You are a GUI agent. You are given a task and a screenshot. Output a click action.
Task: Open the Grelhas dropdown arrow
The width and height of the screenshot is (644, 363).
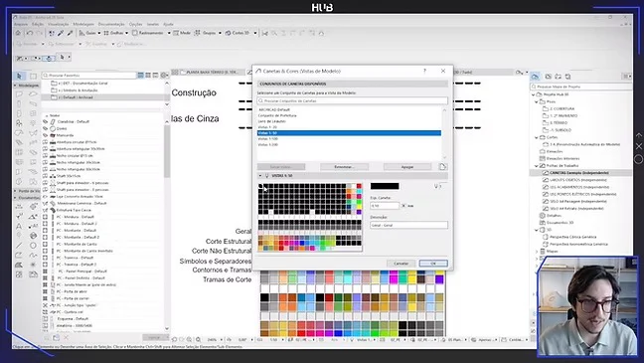(126, 33)
